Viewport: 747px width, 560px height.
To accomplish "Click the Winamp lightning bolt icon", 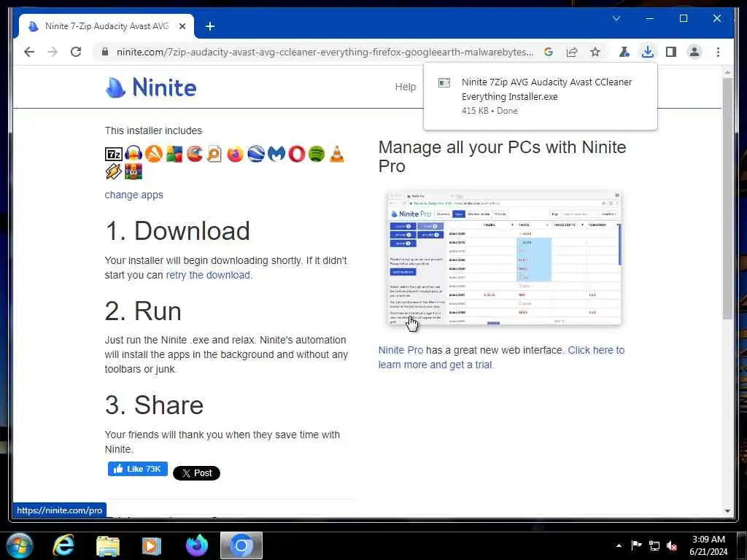I will point(113,171).
